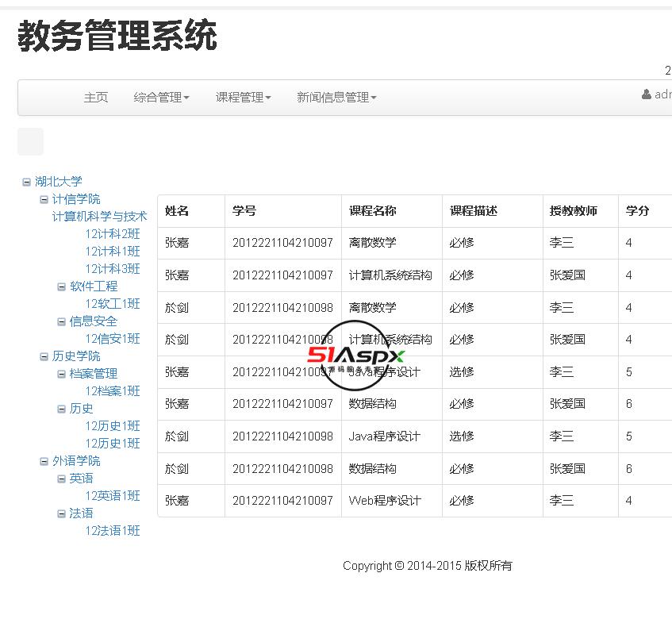This screenshot has width=672, height=619.
Task: Collapse the 湖北大学 root tree node
Action: click(27, 182)
